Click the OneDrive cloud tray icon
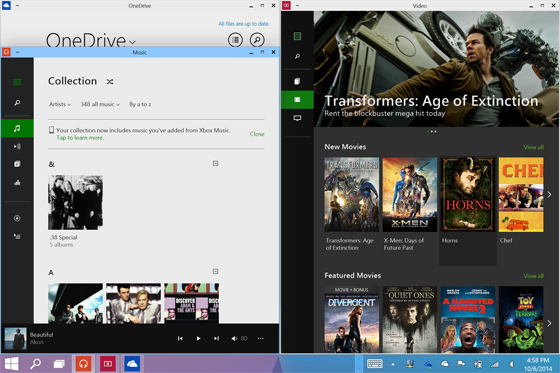This screenshot has width=560, height=373. pos(444,364)
